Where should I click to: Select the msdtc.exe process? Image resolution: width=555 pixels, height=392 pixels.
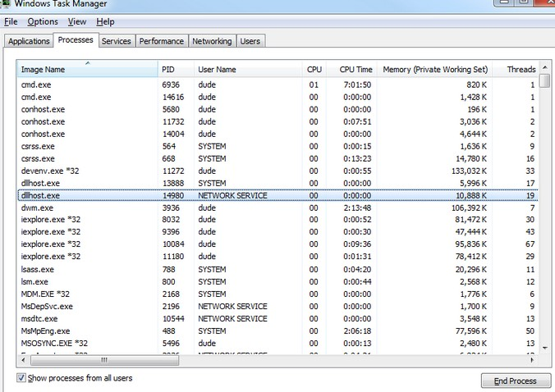pyautogui.click(x=277, y=319)
